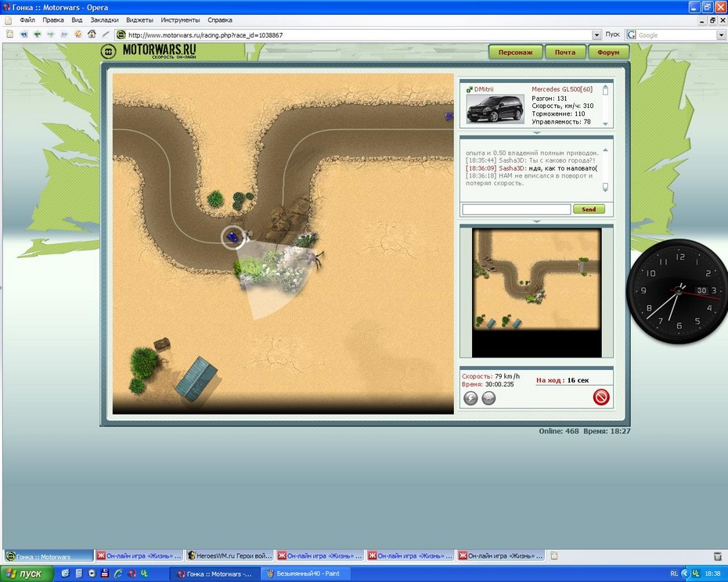Open the Персонаж page
This screenshot has height=582, width=728.
[516, 52]
